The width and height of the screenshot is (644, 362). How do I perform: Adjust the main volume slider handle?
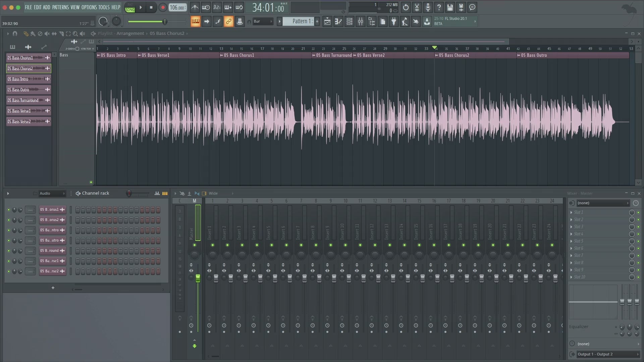164,22
